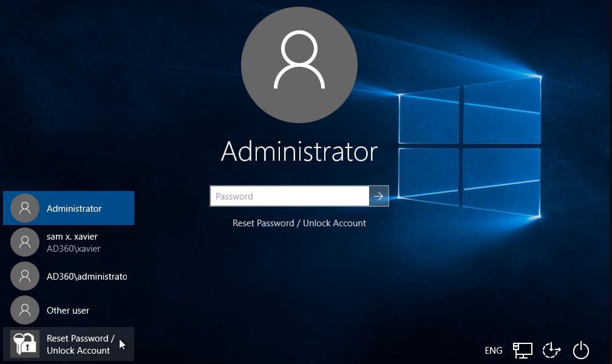
Task: Click the key-and-padlock Reset Password icon
Action: coord(24,343)
